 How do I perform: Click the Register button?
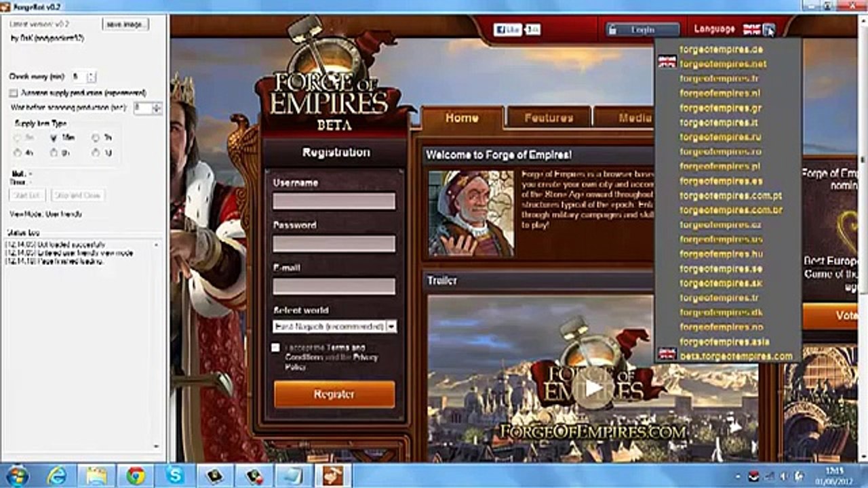[x=334, y=394]
